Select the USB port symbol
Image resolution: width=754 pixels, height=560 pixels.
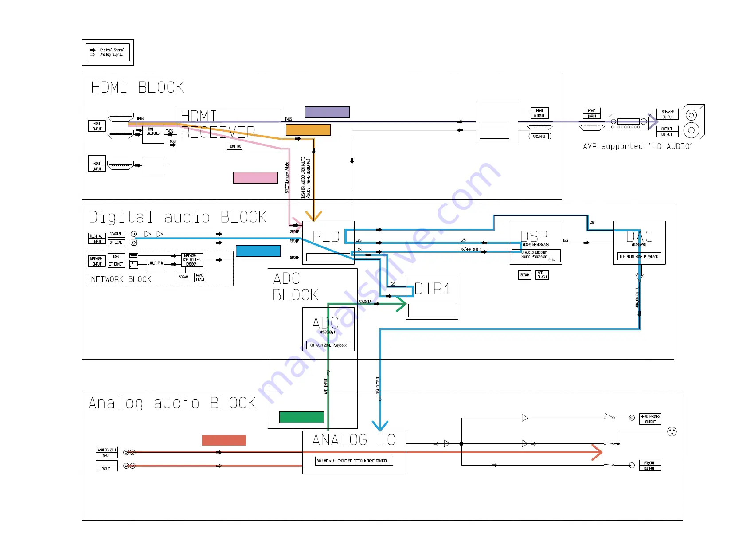134,256
